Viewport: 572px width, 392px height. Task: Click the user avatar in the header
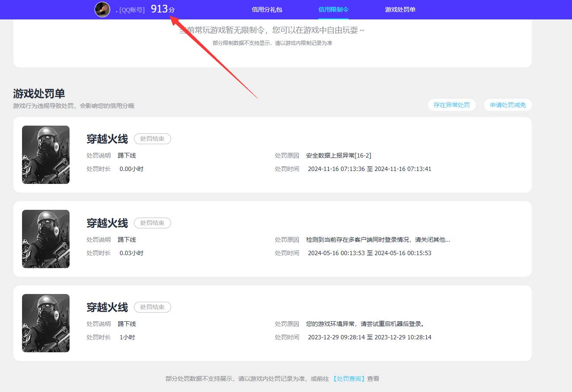(x=102, y=9)
